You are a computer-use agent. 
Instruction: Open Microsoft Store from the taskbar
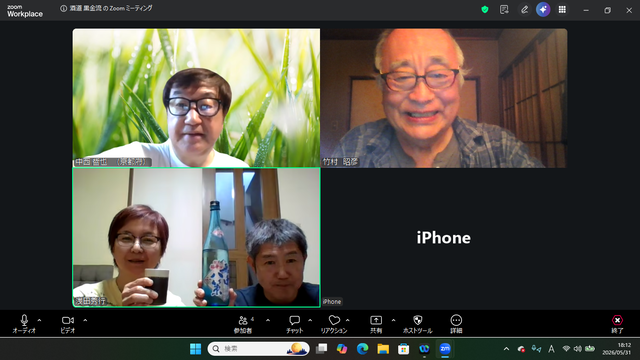click(404, 349)
